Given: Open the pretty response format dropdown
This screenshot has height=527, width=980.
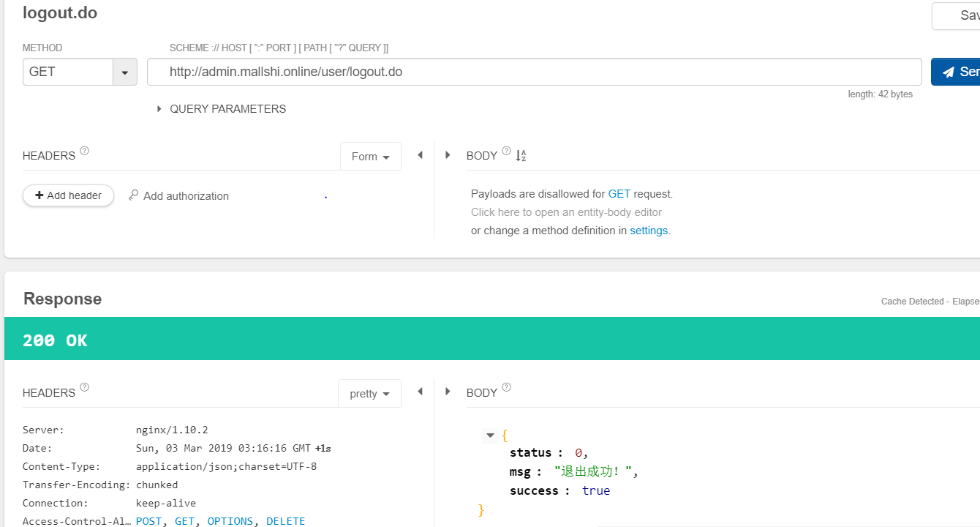Looking at the screenshot, I should pos(369,394).
